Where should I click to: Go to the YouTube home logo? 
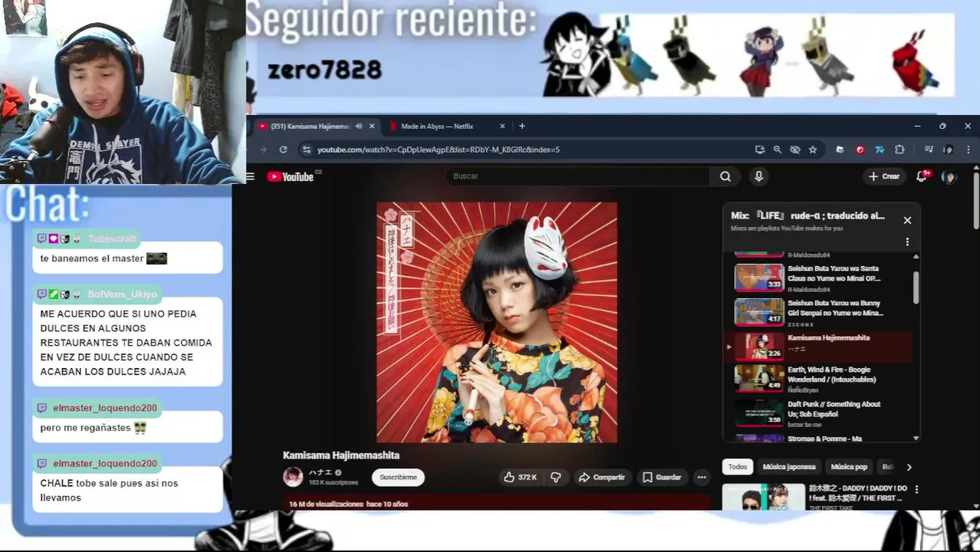click(291, 176)
